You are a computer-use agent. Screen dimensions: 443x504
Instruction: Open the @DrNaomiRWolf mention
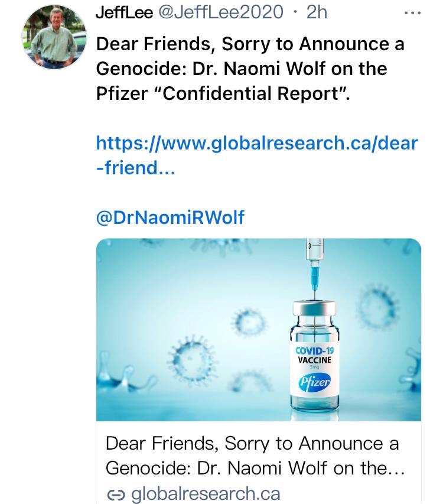click(170, 218)
